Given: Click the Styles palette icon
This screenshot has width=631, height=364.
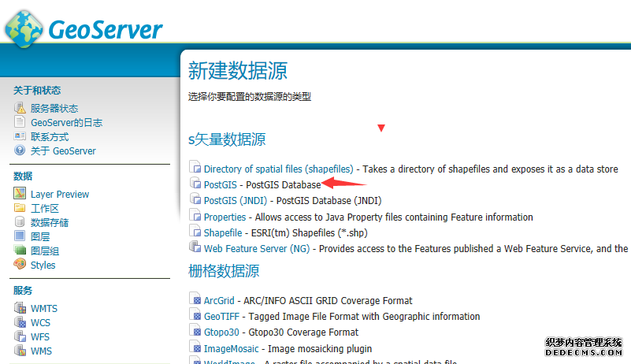Looking at the screenshot, I should pos(20,265).
